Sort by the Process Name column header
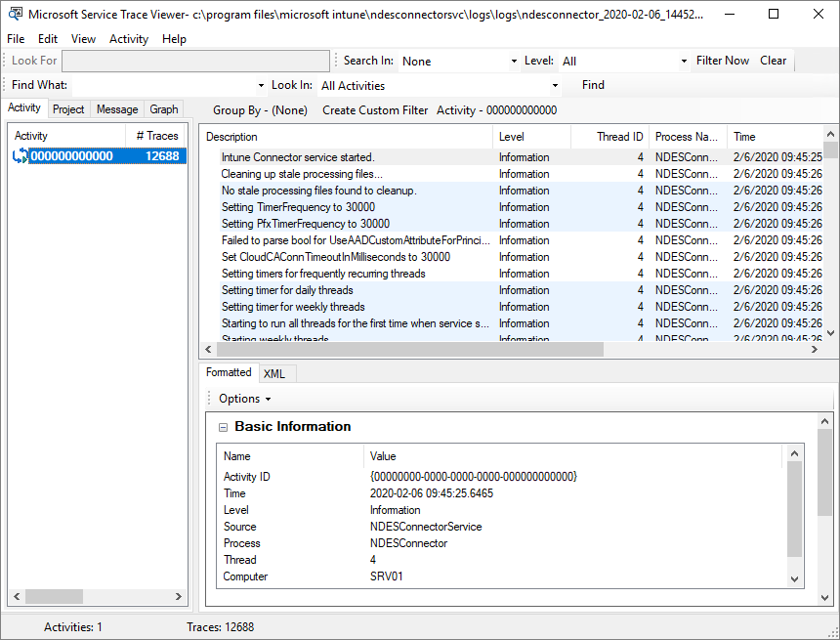 coord(689,137)
